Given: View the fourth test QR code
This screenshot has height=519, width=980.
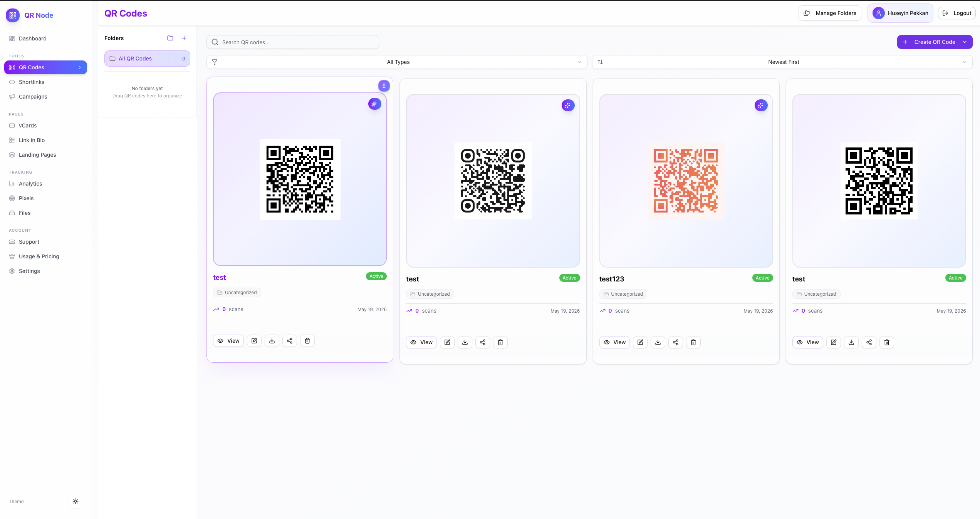Looking at the screenshot, I should tap(808, 342).
